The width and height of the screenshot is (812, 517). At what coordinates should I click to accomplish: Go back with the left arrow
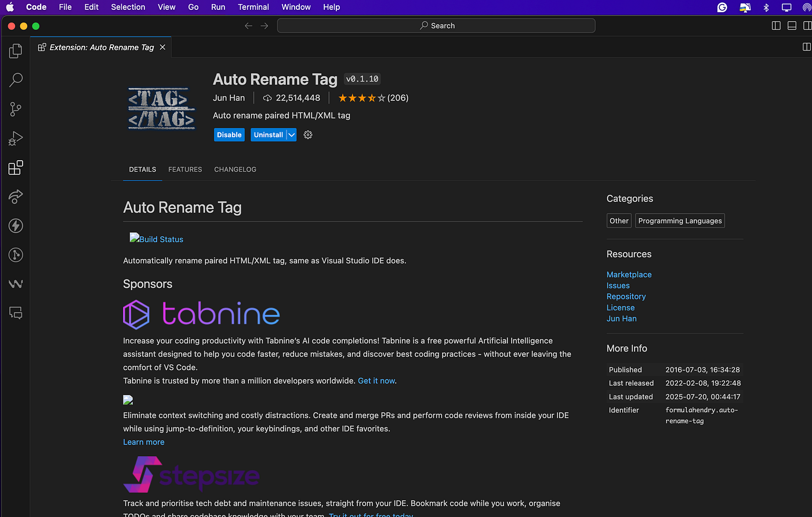(248, 26)
